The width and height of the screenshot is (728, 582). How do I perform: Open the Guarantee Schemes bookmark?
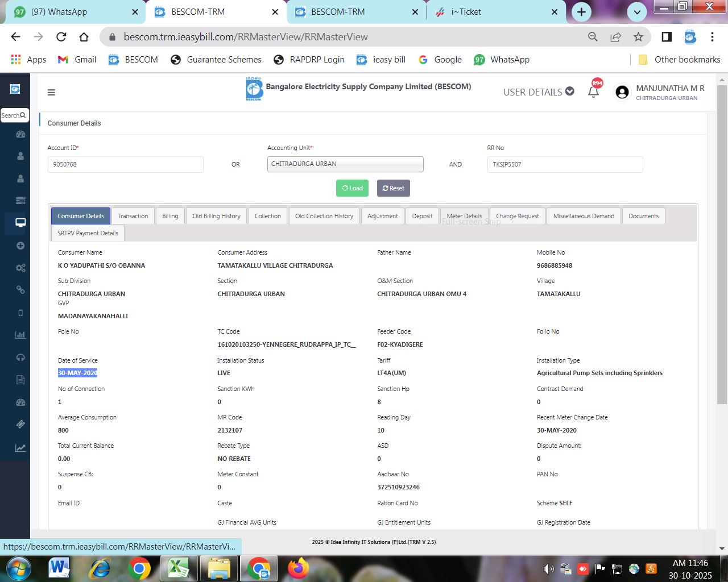tap(216, 60)
